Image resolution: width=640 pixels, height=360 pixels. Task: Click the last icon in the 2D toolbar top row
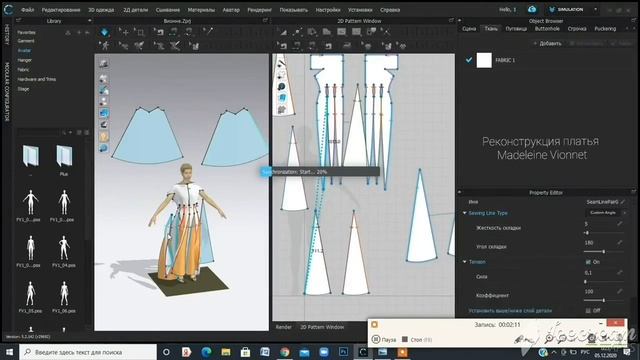pyautogui.click(x=385, y=31)
